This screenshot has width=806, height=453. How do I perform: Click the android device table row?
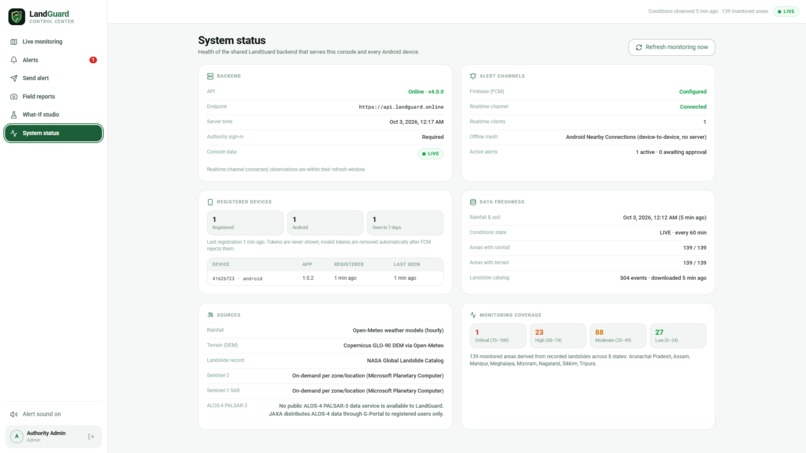coord(325,278)
